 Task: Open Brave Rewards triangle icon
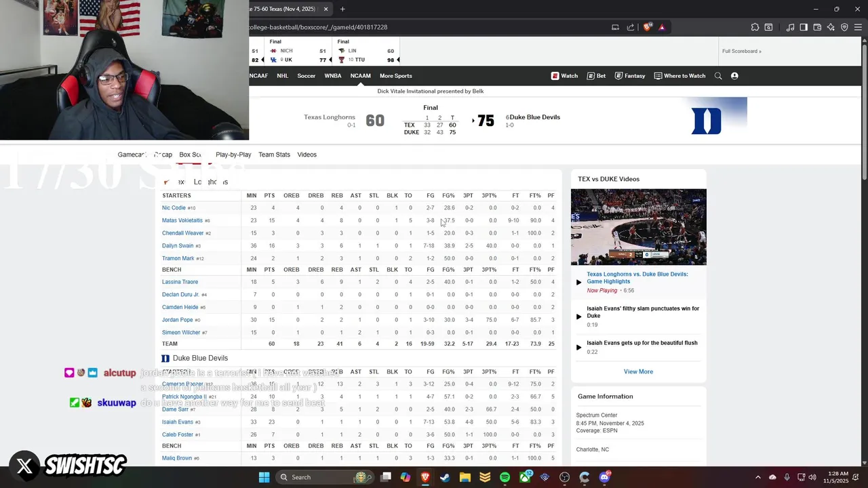click(x=662, y=27)
